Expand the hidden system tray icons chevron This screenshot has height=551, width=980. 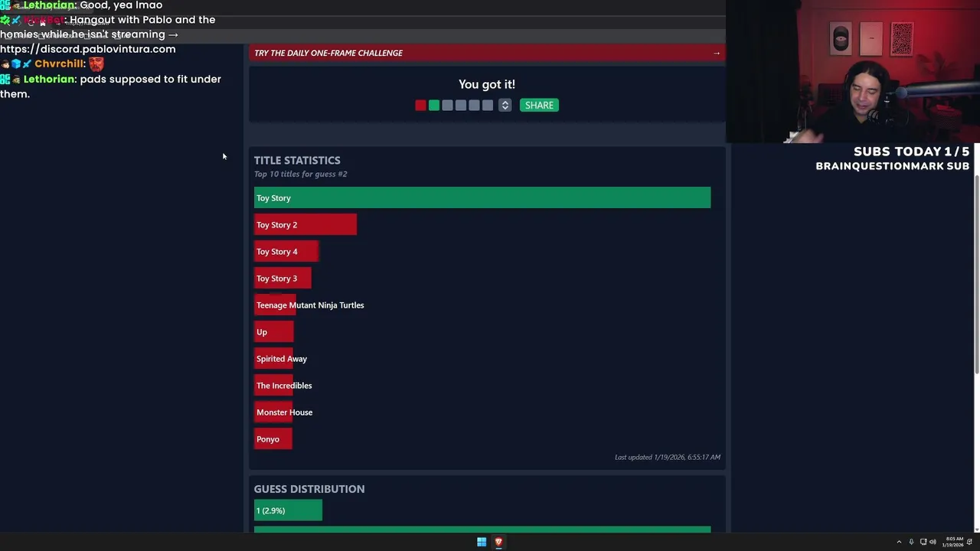point(899,542)
